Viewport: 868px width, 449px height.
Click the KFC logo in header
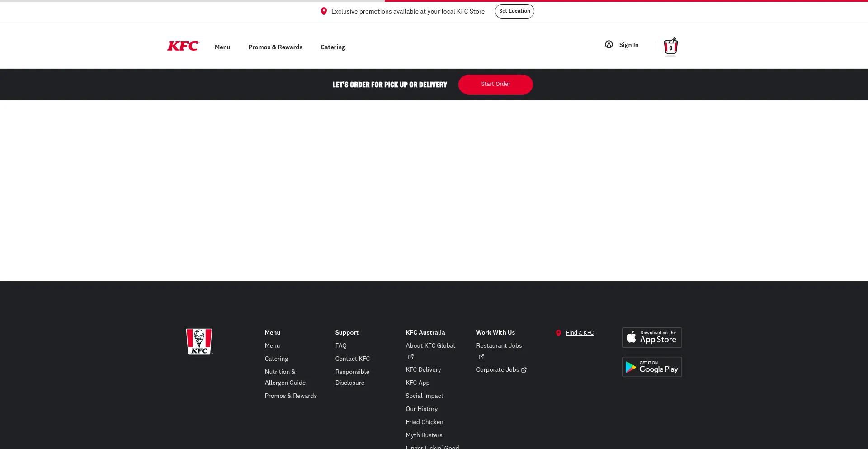coord(183,46)
